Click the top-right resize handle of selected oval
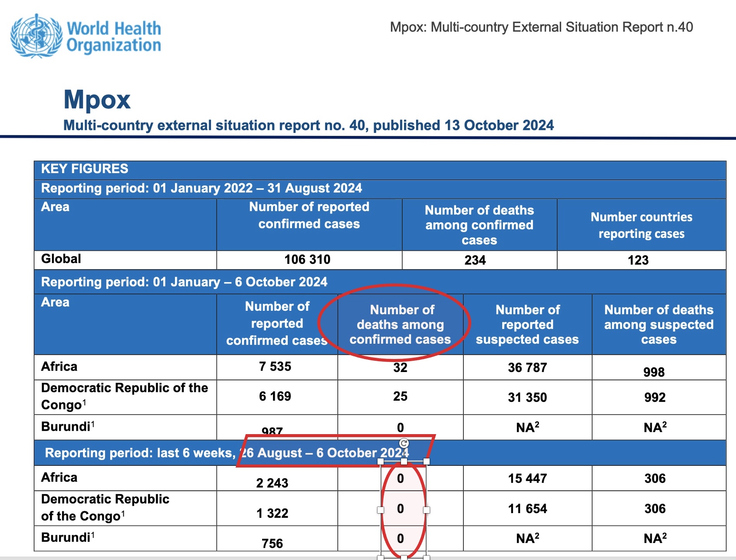The image size is (736, 560). coord(427,461)
